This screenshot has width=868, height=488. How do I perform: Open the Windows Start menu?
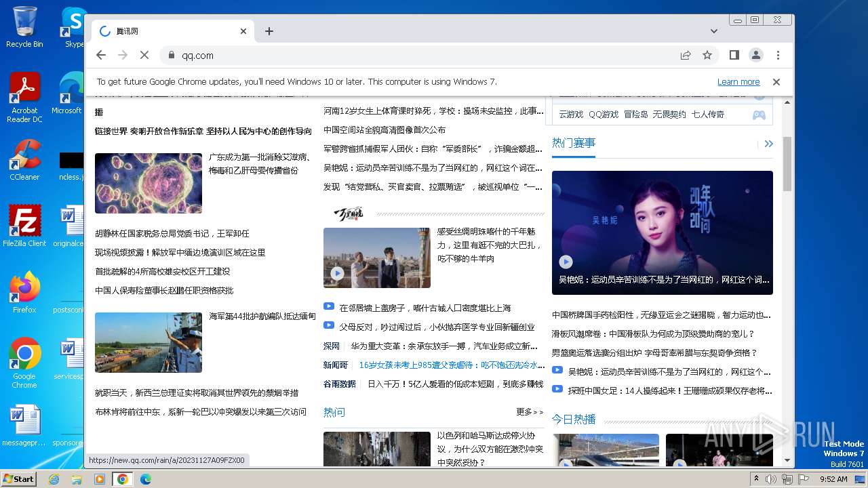tap(19, 479)
